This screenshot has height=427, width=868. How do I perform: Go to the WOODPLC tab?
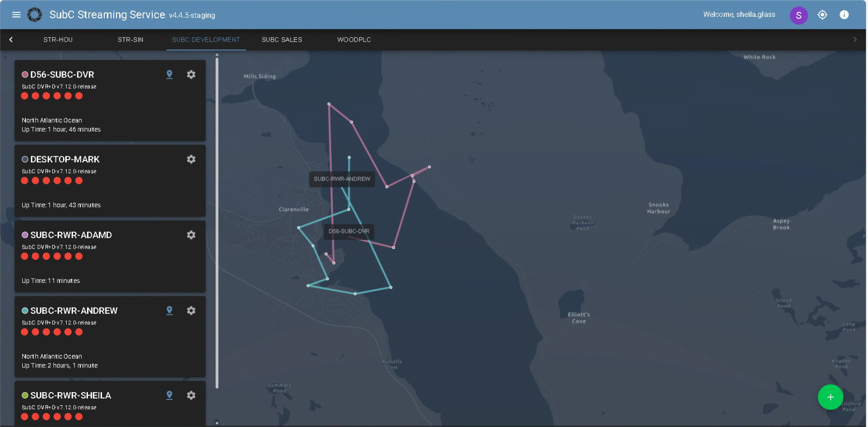[x=354, y=40]
